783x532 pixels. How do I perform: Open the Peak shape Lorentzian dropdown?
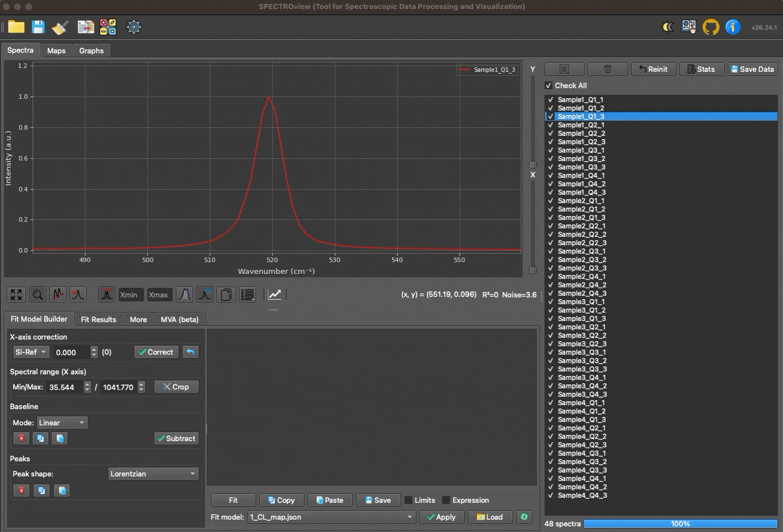coord(153,474)
